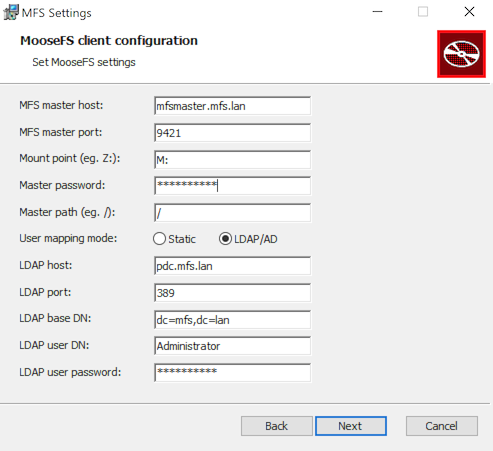This screenshot has width=493, height=451.
Task: Go Back to the previous step
Action: pos(277,426)
